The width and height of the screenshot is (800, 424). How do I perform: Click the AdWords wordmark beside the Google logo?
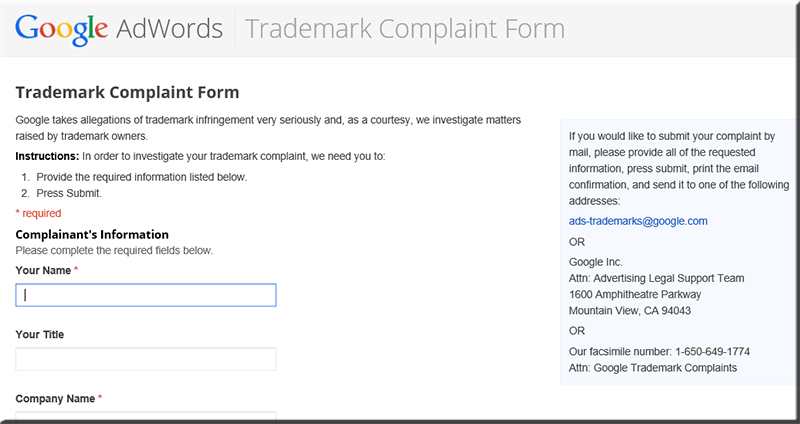(x=169, y=29)
